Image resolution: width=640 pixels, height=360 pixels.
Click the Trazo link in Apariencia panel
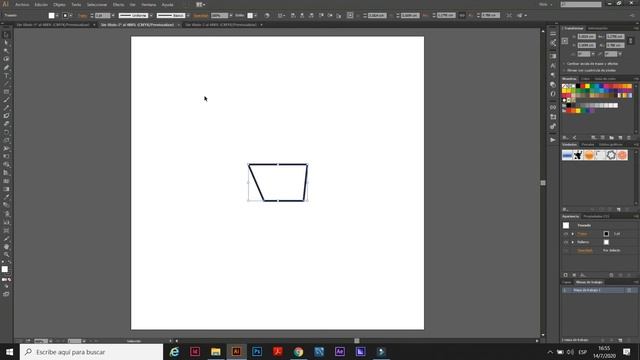coord(582,234)
